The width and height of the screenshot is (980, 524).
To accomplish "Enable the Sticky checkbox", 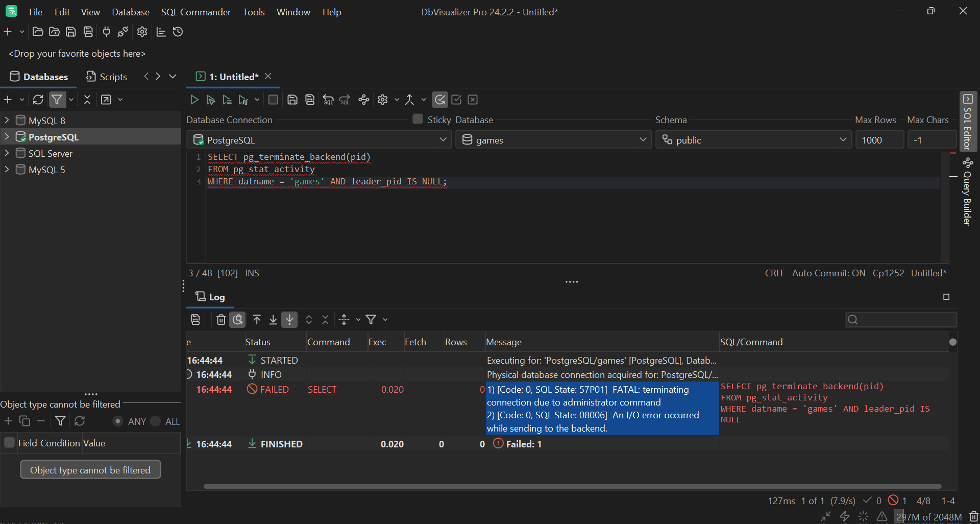I will tap(418, 119).
